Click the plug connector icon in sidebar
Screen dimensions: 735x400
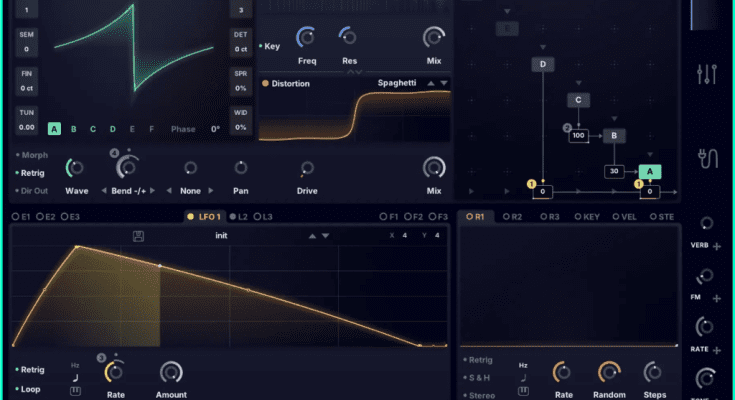pyautogui.click(x=706, y=158)
